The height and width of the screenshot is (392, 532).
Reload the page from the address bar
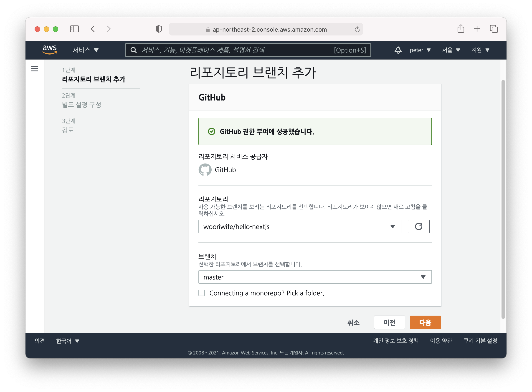357,29
